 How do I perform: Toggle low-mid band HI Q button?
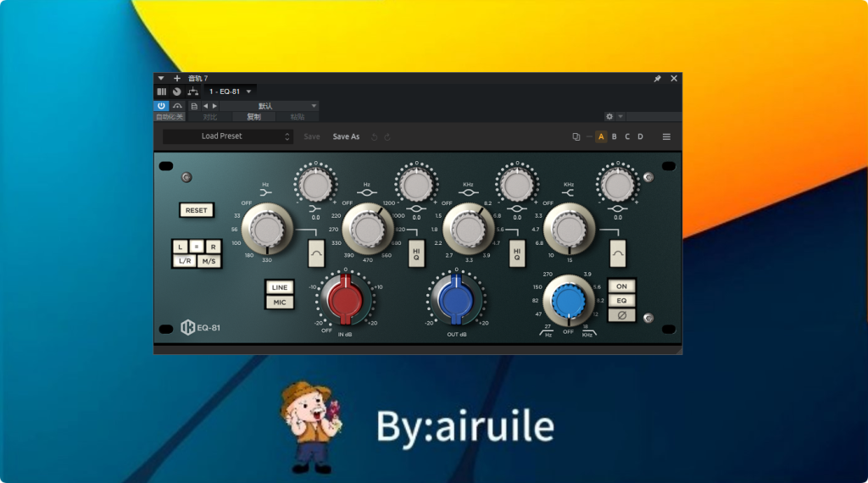(x=416, y=253)
